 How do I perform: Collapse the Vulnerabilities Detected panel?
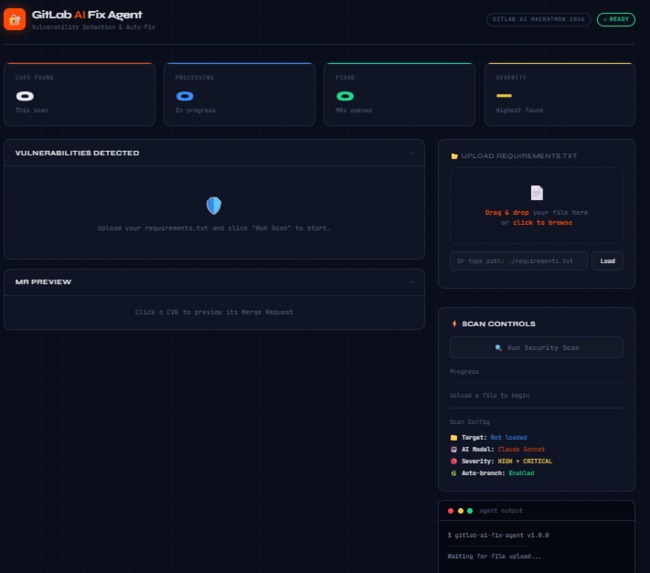point(411,153)
